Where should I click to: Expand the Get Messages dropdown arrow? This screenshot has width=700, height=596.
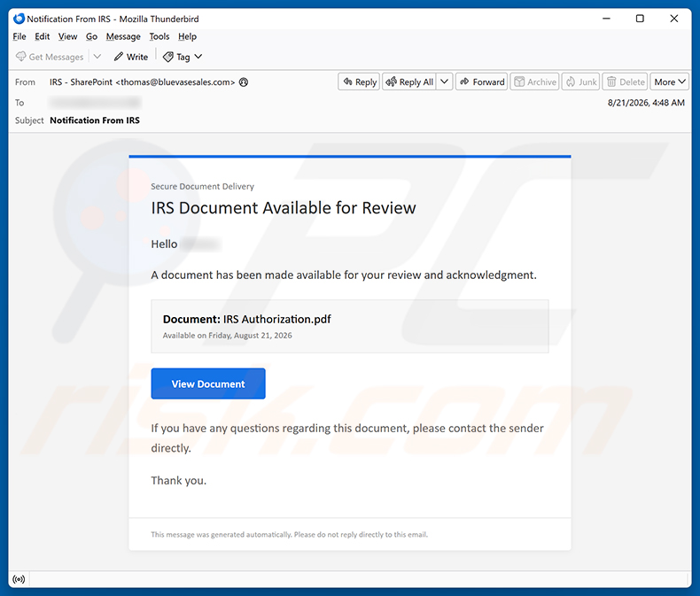(97, 57)
